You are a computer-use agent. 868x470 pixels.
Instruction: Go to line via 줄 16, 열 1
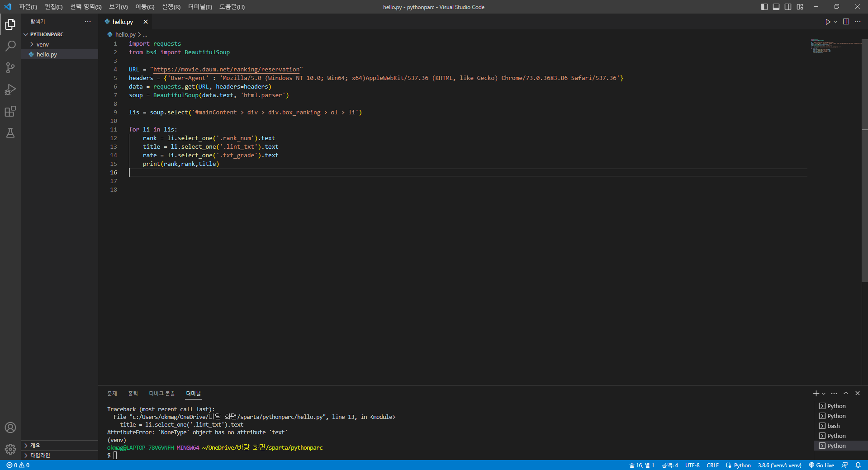[642, 465]
